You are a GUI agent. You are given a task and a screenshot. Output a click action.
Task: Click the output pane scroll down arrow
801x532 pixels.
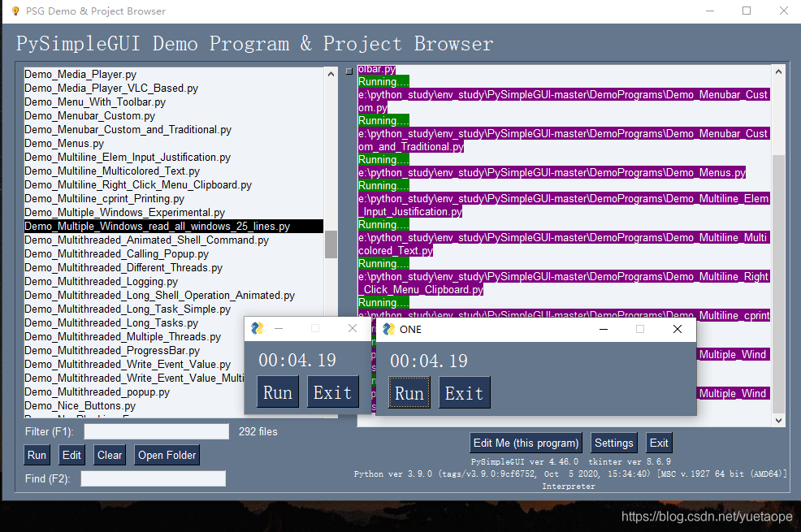point(778,421)
